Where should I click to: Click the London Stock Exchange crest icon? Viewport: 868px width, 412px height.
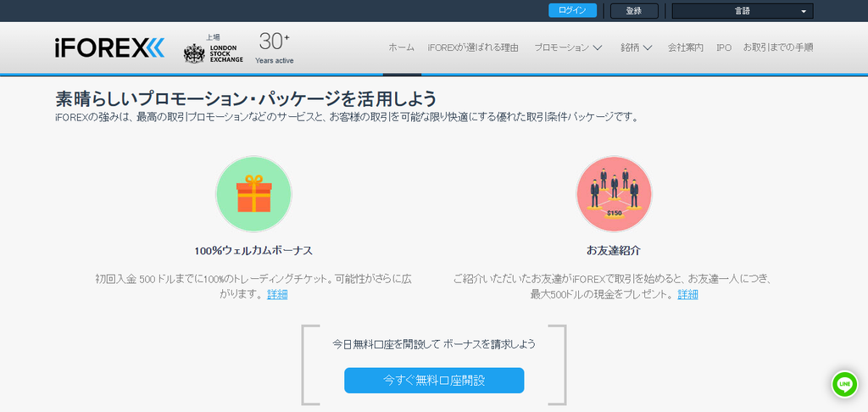pyautogui.click(x=194, y=53)
